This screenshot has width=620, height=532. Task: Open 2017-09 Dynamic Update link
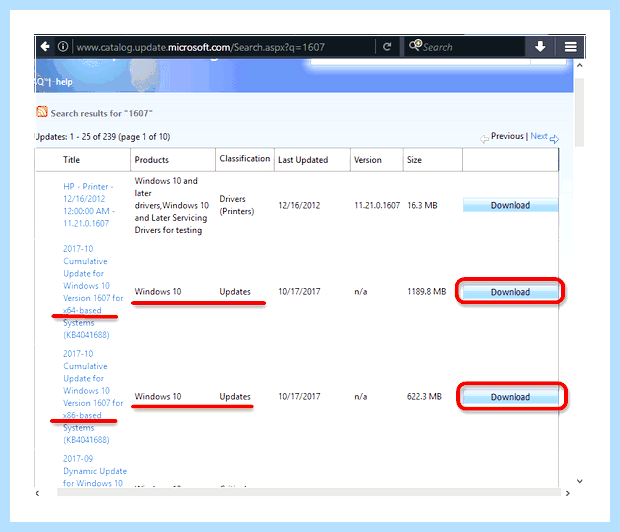tap(95, 471)
